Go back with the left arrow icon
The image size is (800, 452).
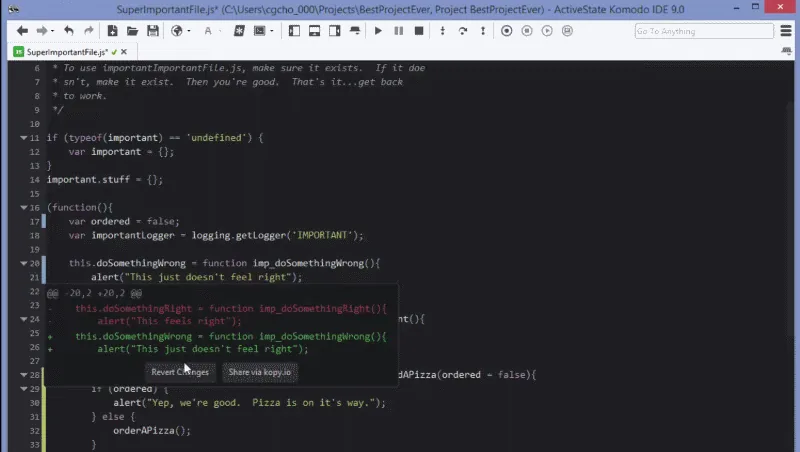coord(22,31)
